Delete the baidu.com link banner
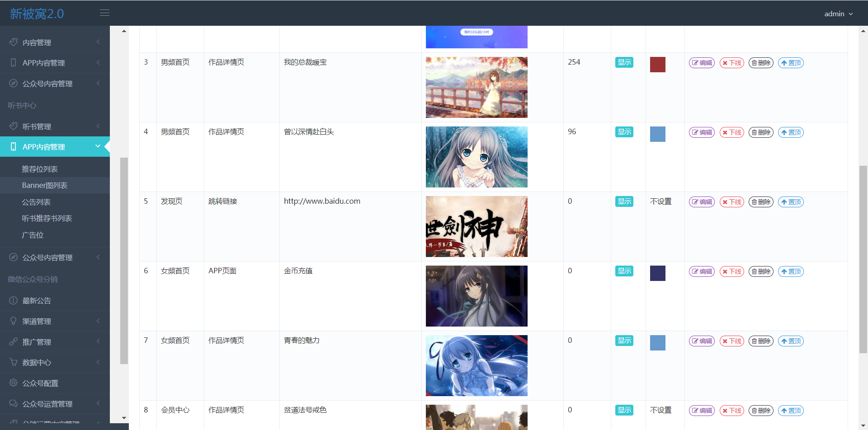Screen dimensions: 868x430 pos(761,202)
